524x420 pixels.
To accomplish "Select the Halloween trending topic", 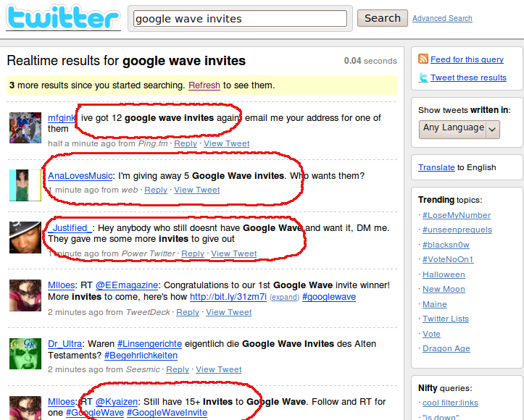I will click(444, 274).
